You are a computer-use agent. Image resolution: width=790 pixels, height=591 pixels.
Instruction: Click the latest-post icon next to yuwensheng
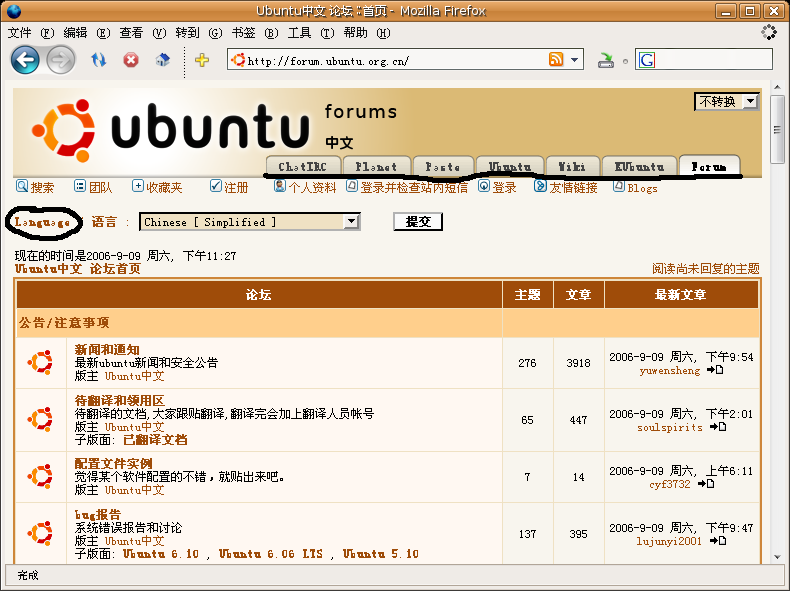click(715, 370)
